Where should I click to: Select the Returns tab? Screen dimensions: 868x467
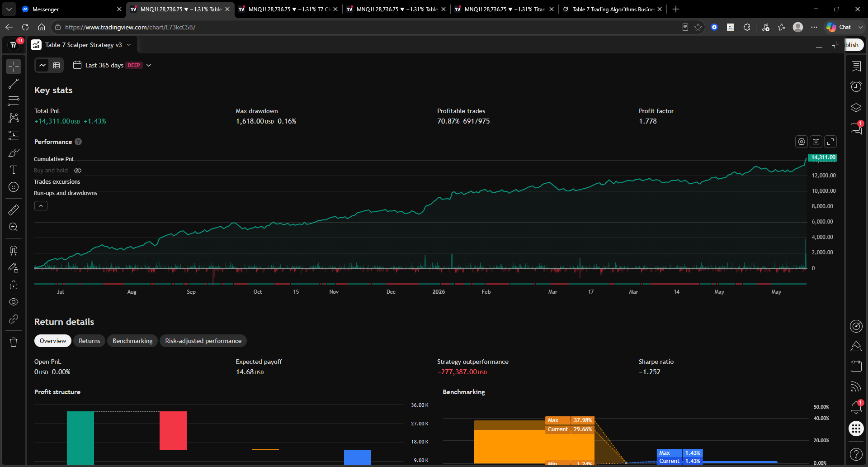(x=90, y=341)
